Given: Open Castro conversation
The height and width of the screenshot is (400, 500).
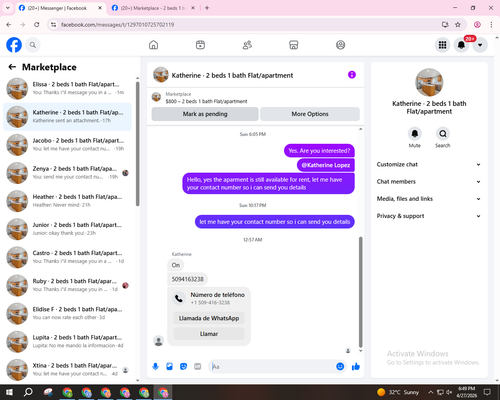Looking at the screenshot, I should (67, 257).
